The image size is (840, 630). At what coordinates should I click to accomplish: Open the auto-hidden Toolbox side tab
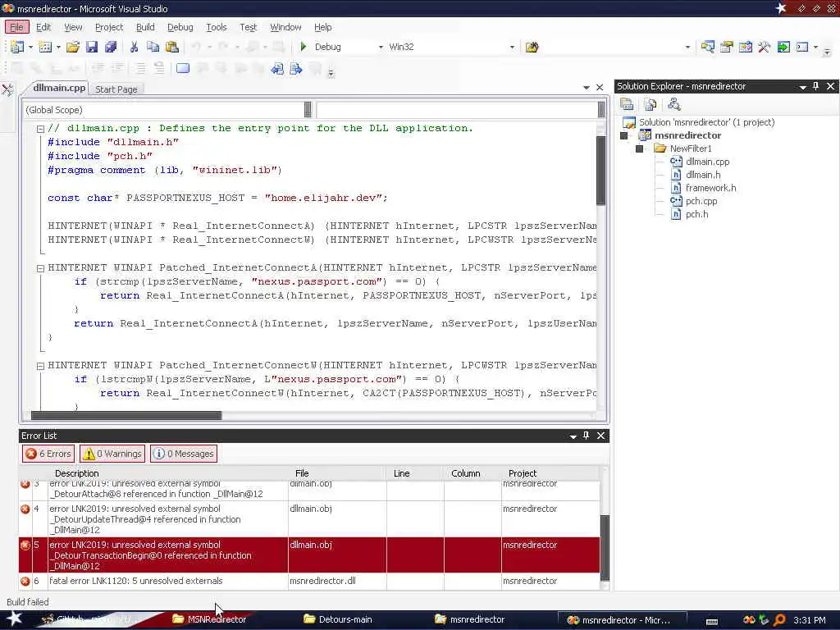click(7, 89)
